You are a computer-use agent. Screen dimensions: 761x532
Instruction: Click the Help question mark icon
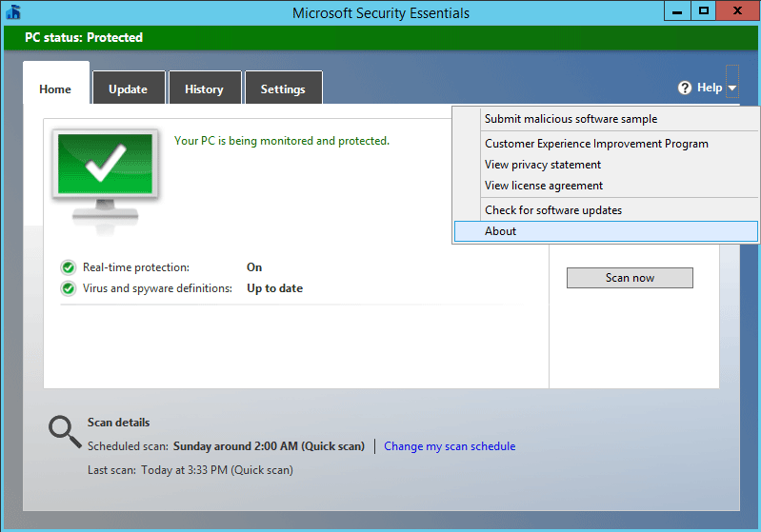(x=685, y=88)
